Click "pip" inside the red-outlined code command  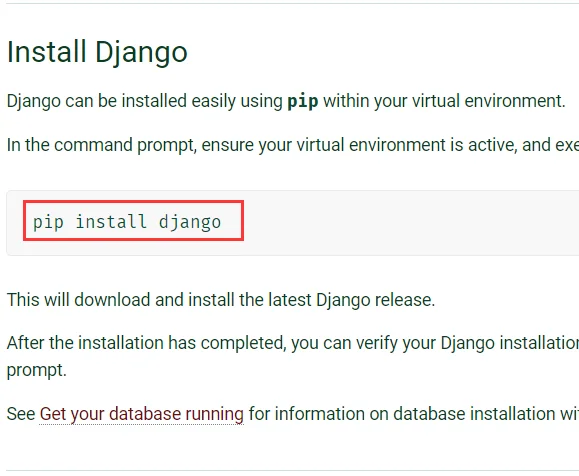pos(48,222)
